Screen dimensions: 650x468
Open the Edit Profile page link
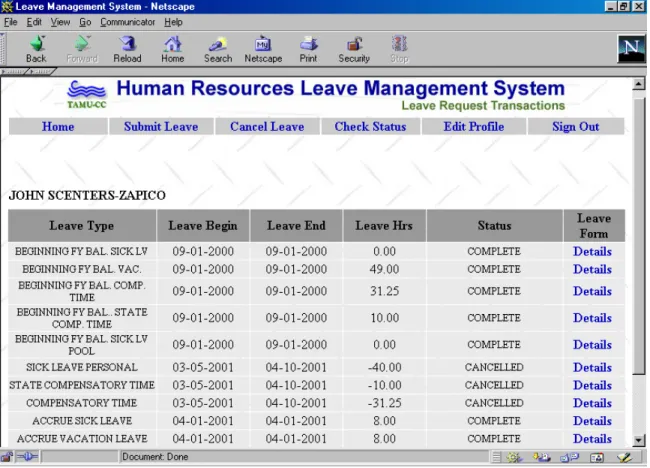474,127
